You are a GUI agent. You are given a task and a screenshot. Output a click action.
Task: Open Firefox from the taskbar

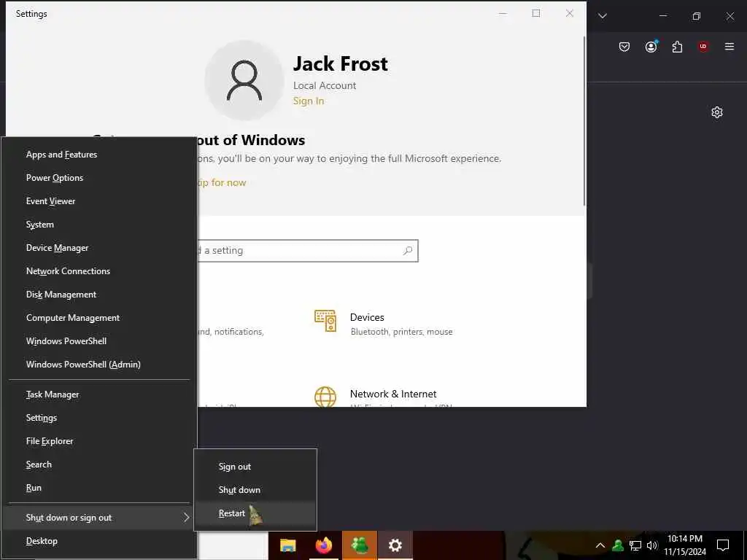pyautogui.click(x=323, y=545)
